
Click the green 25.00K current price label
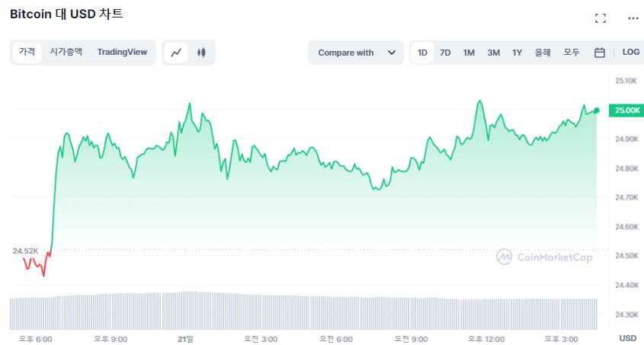pyautogui.click(x=627, y=110)
